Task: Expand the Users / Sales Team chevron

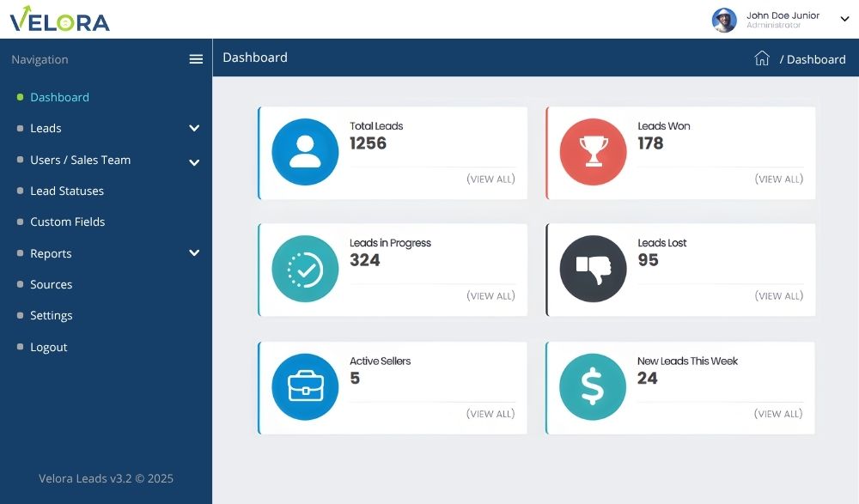Action: (x=194, y=162)
